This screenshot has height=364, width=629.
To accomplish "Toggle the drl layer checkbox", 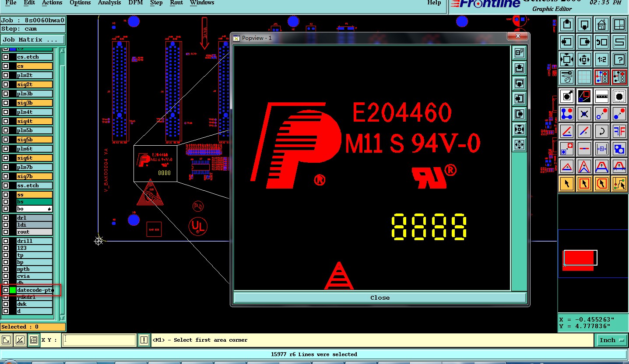I will tap(6, 218).
